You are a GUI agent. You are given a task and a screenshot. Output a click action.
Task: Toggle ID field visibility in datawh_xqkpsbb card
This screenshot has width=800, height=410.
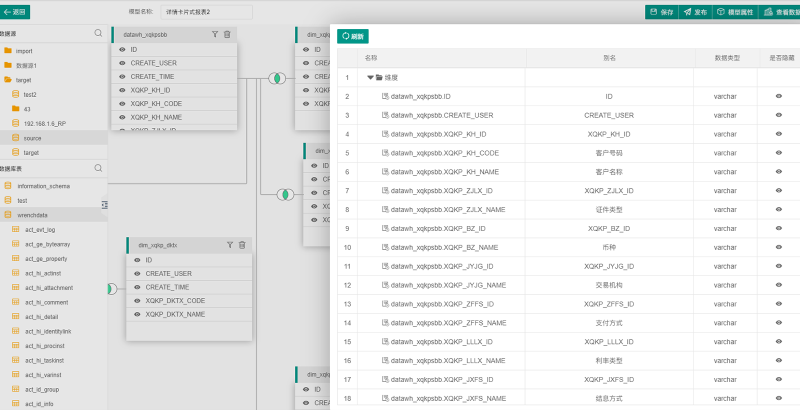pyautogui.click(x=122, y=49)
